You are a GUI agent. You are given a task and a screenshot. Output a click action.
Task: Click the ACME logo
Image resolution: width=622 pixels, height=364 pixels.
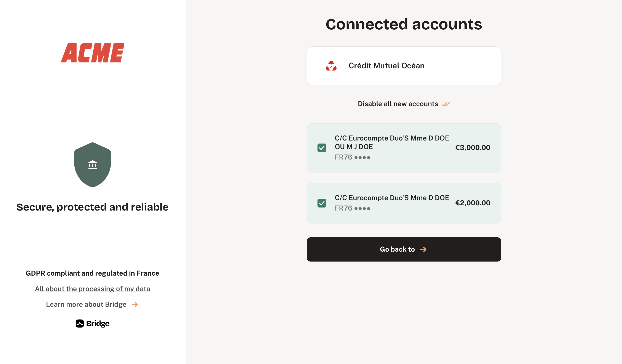93,53
